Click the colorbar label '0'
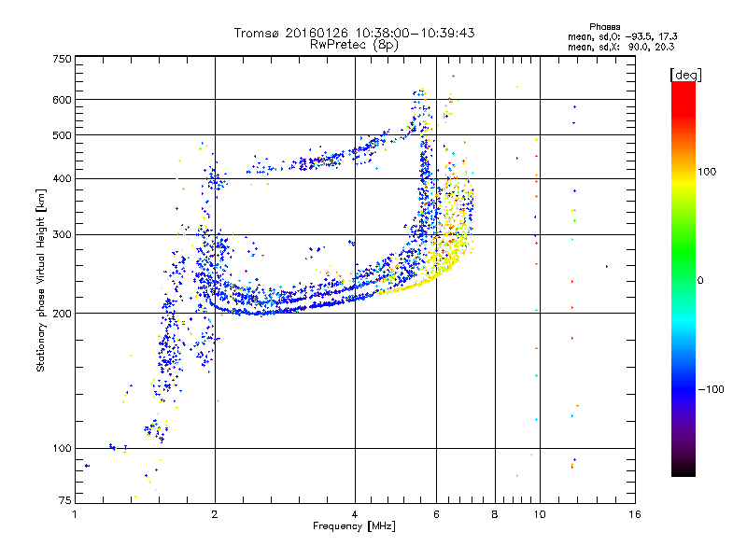747x560 pixels. (x=700, y=281)
